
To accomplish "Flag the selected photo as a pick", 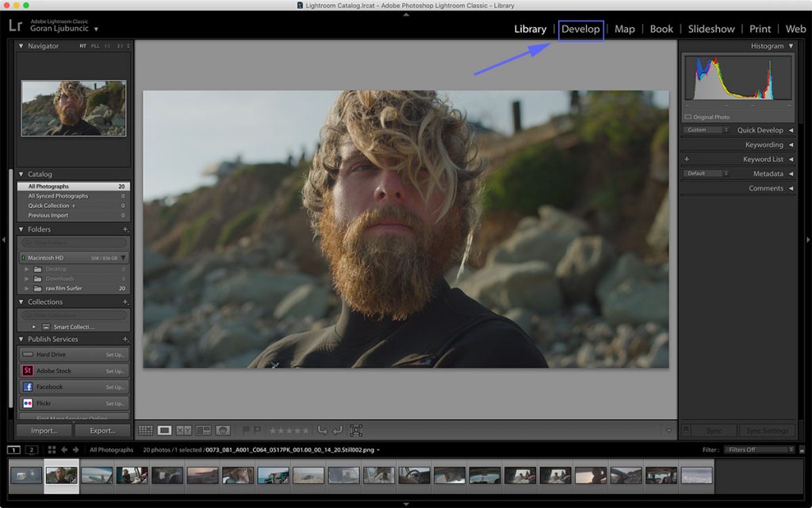I will [246, 429].
